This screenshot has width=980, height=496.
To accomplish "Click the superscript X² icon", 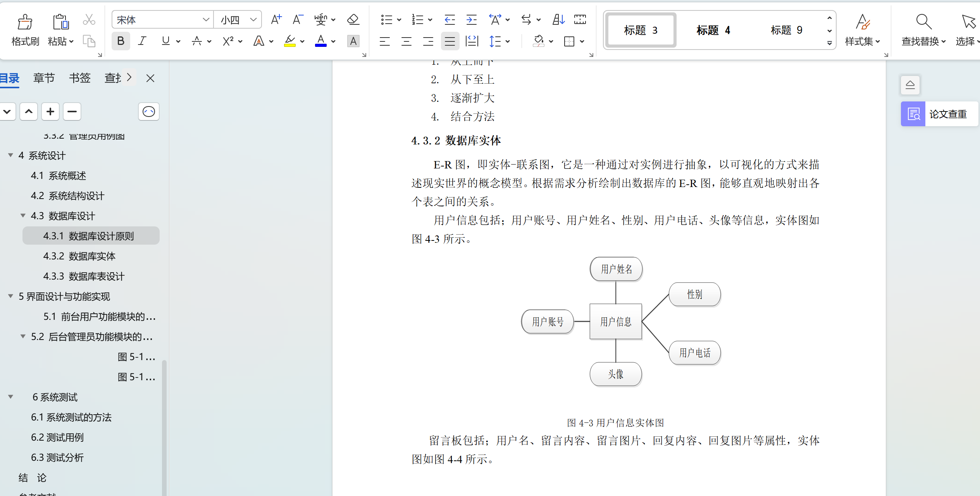I will [x=228, y=41].
